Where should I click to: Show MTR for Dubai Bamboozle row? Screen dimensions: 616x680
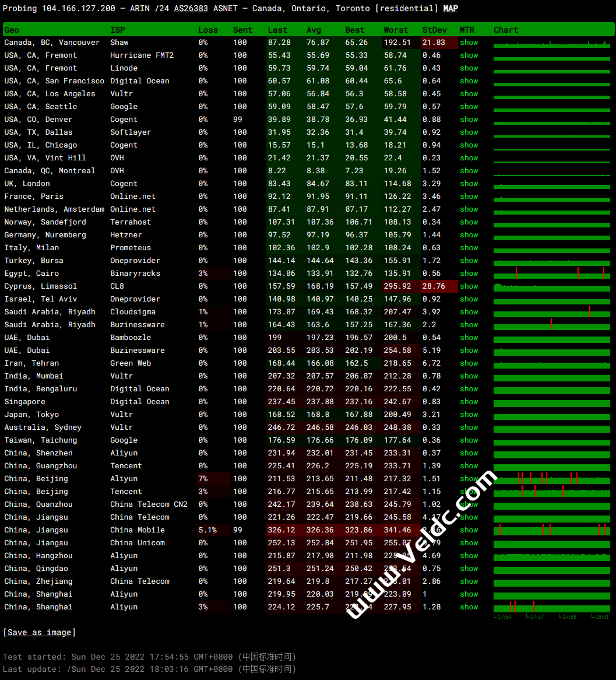[x=469, y=338]
